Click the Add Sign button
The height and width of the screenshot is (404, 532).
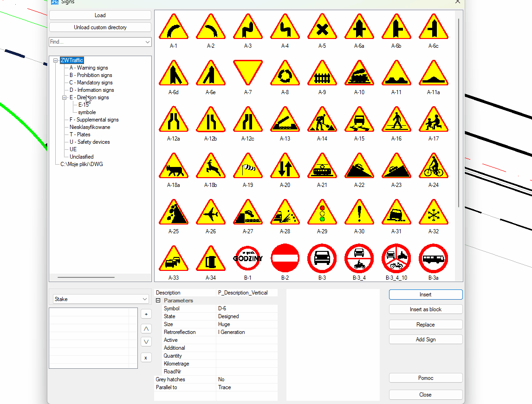(x=426, y=340)
